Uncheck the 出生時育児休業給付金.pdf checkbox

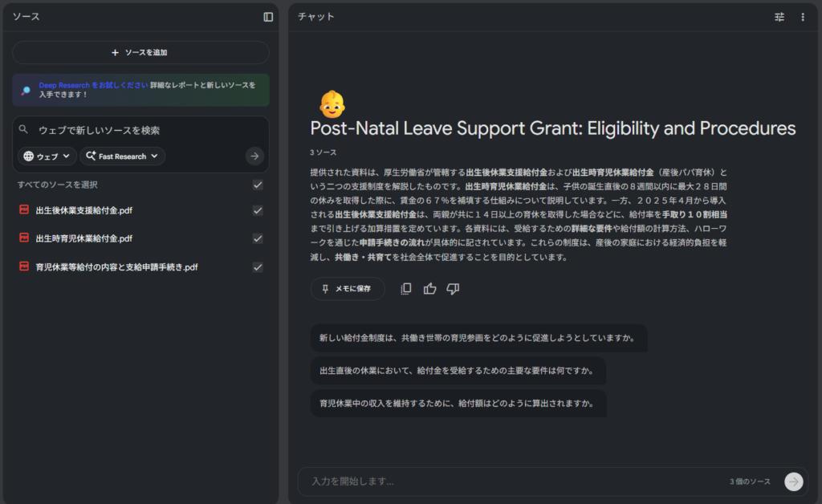coord(258,238)
